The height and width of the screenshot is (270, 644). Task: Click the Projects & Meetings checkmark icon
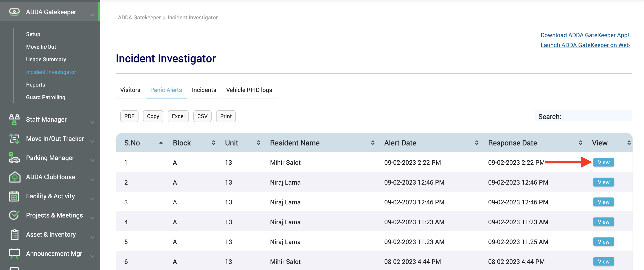14,215
